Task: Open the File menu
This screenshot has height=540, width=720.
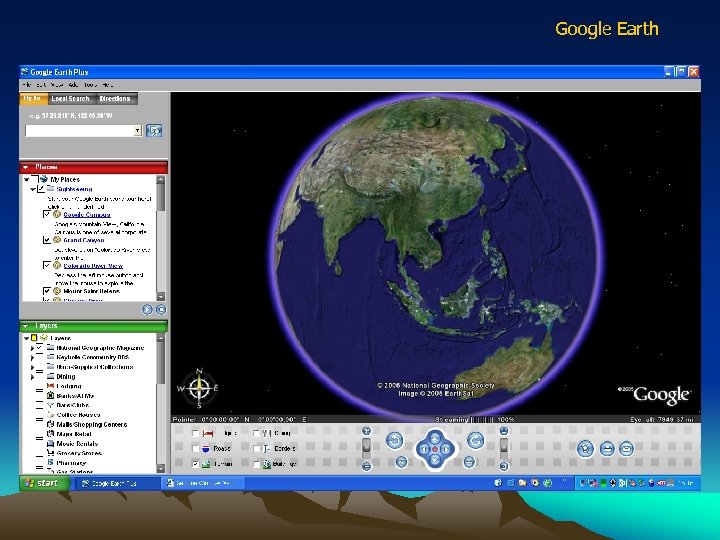Action: point(27,85)
